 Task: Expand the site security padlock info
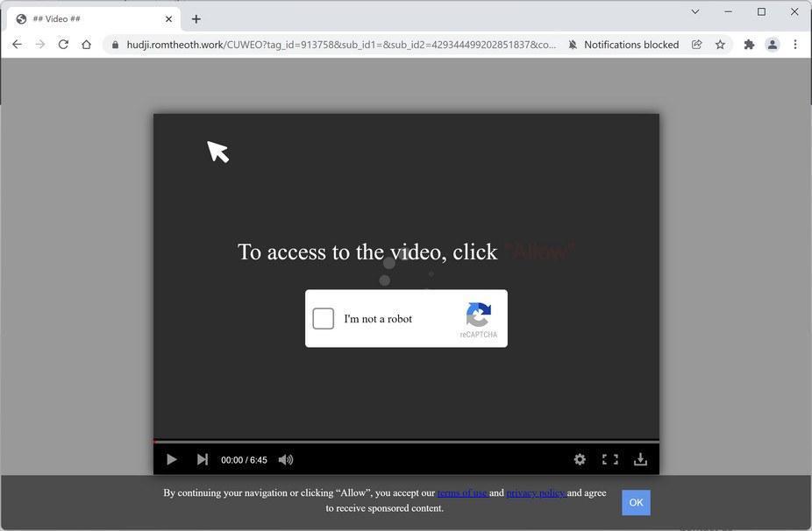pyautogui.click(x=114, y=44)
